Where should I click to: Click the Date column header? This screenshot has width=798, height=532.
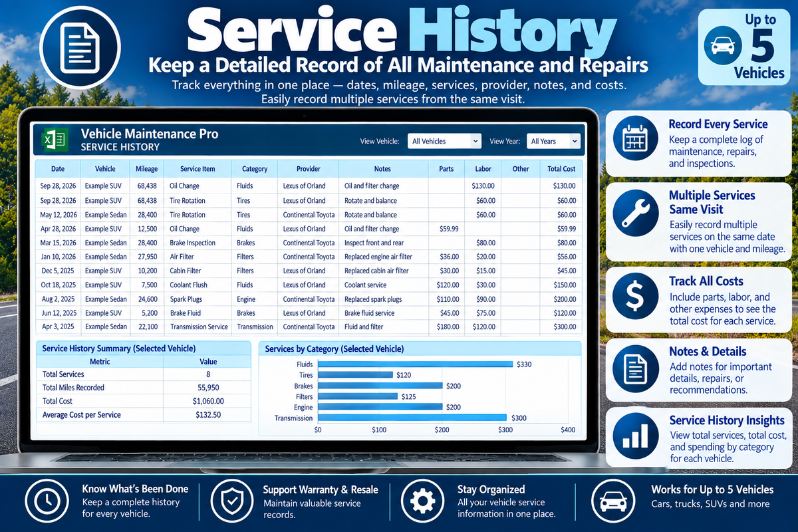[58, 169]
